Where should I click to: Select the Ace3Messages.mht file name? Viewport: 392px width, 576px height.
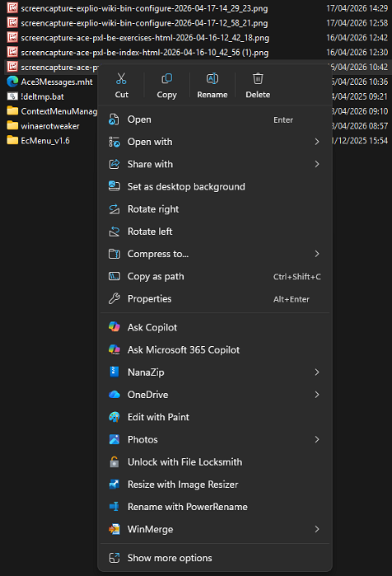point(57,82)
